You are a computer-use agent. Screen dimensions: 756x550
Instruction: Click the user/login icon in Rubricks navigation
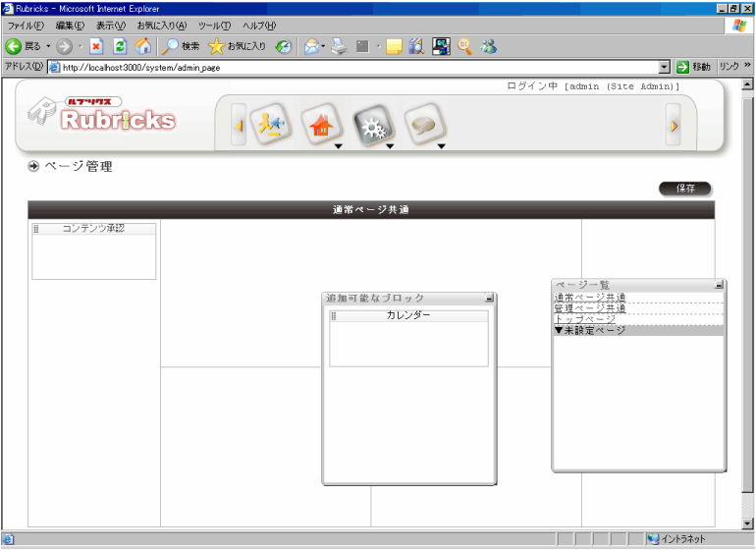(x=267, y=125)
